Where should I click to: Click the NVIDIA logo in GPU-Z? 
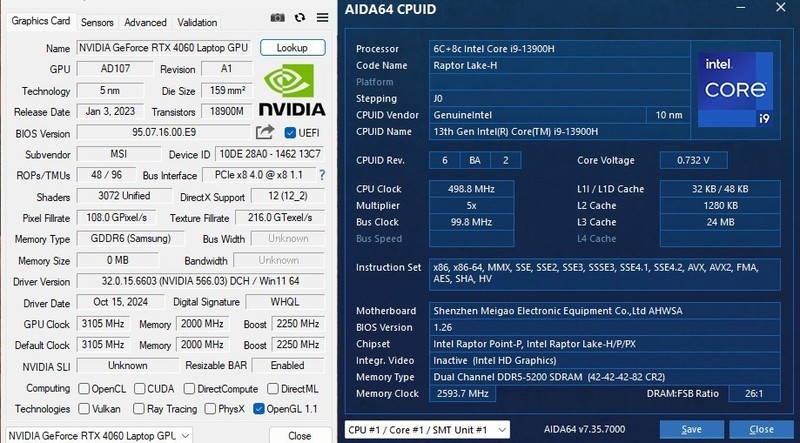[x=292, y=90]
